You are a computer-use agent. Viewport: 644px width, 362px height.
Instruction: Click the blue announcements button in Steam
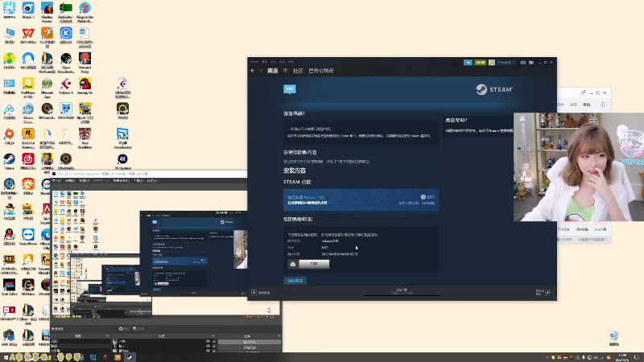click(468, 63)
